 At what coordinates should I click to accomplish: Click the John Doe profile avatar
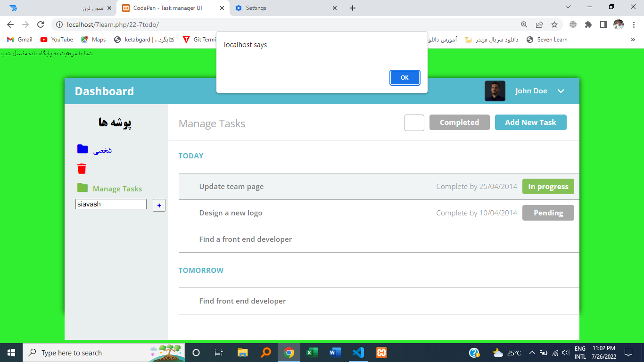click(495, 91)
